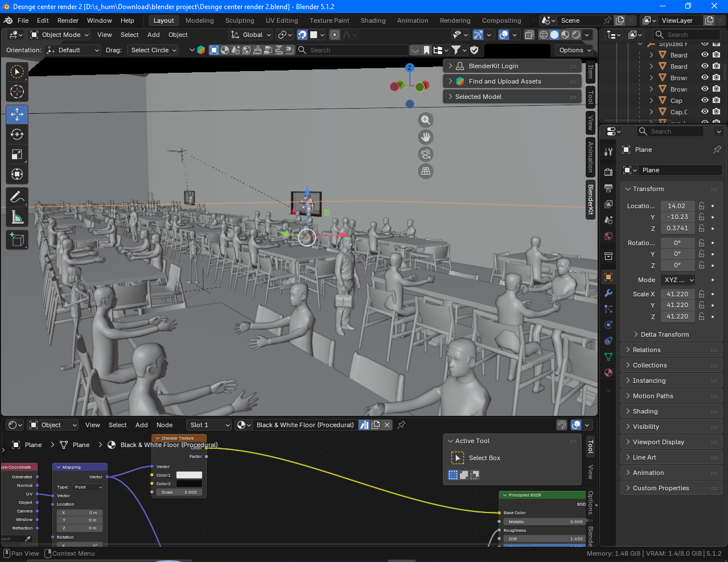Activate the Scale tool
The height and width of the screenshot is (562, 728).
tap(17, 154)
